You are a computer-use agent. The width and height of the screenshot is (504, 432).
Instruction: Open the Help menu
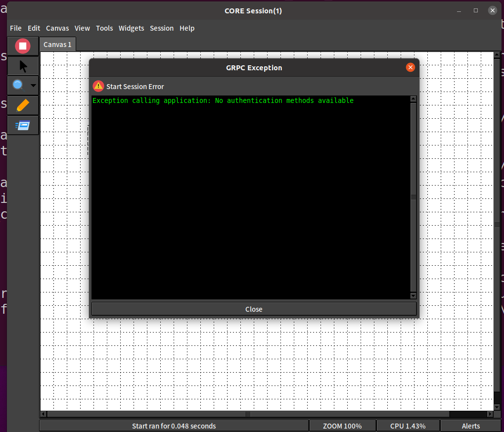[x=187, y=28]
